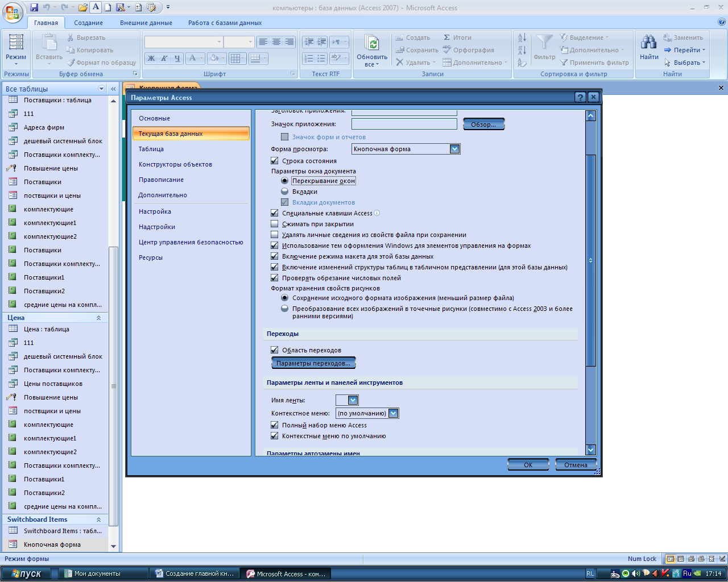Click Заменить replace command

[684, 38]
